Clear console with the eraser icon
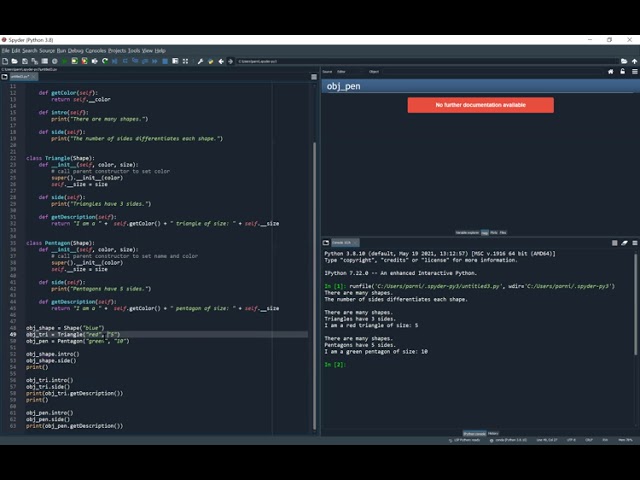 click(624, 243)
